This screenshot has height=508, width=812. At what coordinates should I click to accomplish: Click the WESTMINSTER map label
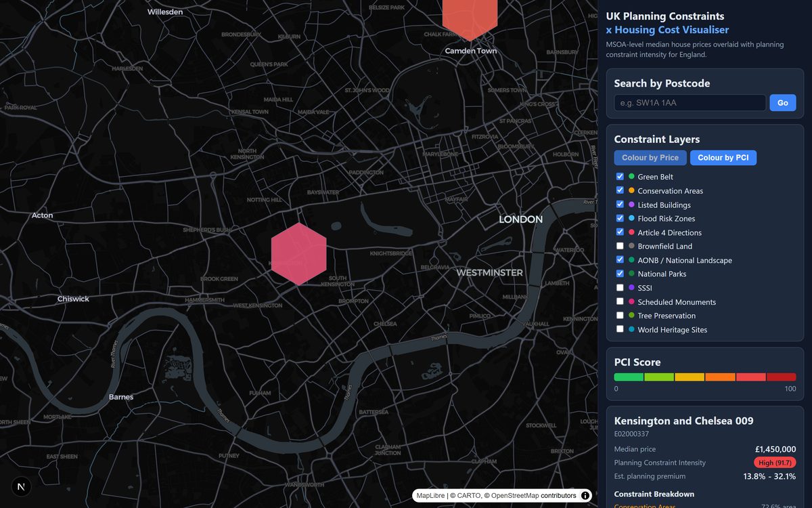(489, 273)
